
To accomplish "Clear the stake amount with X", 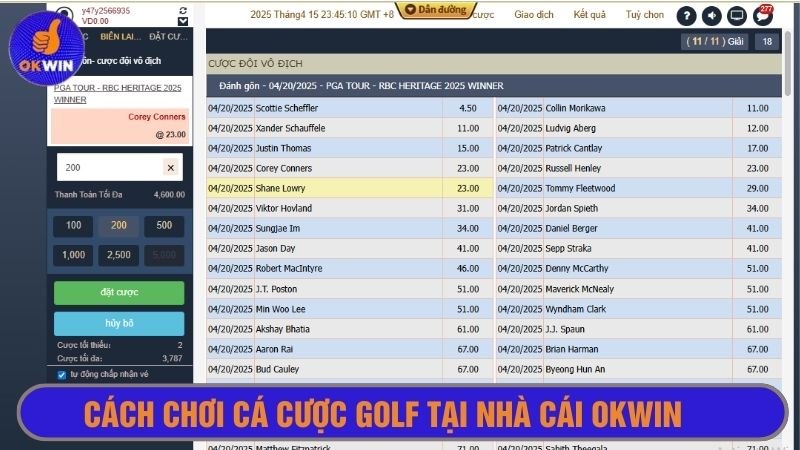I will coord(170,168).
